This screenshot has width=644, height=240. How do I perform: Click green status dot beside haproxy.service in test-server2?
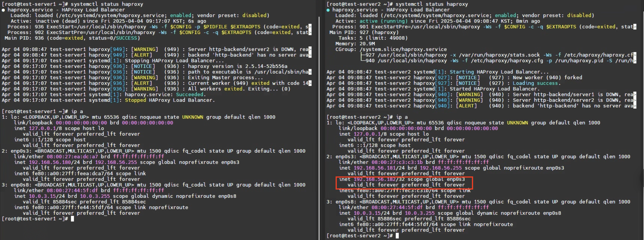328,10
